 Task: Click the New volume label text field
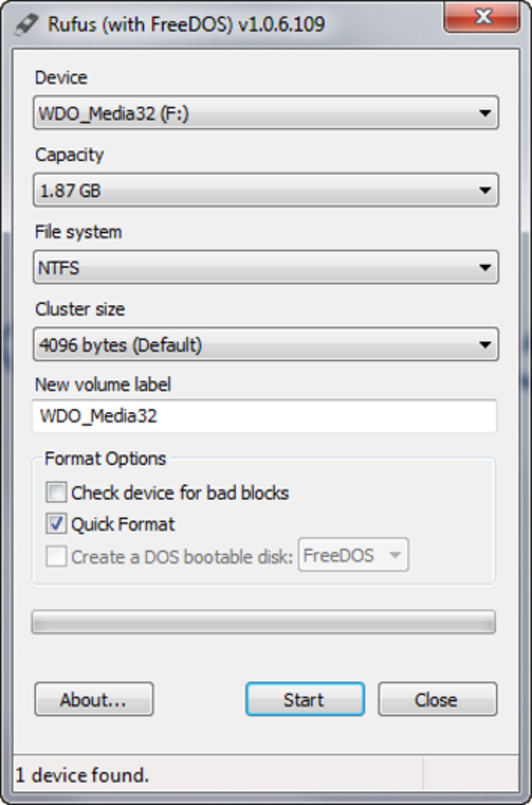[264, 416]
